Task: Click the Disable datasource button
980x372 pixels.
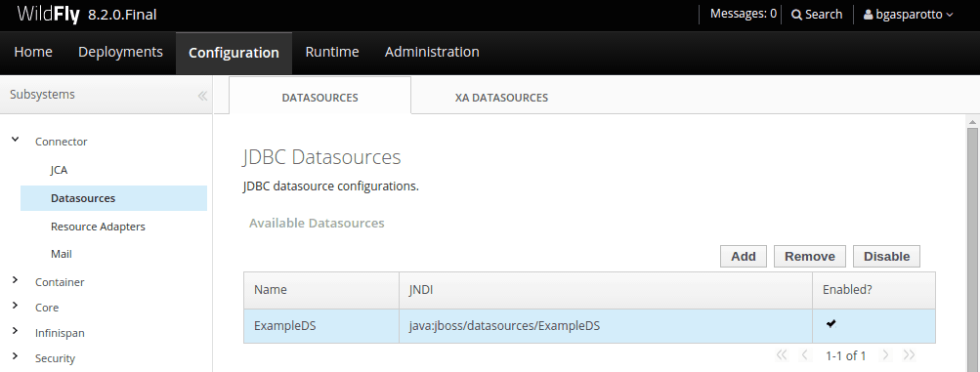Action: click(x=886, y=256)
